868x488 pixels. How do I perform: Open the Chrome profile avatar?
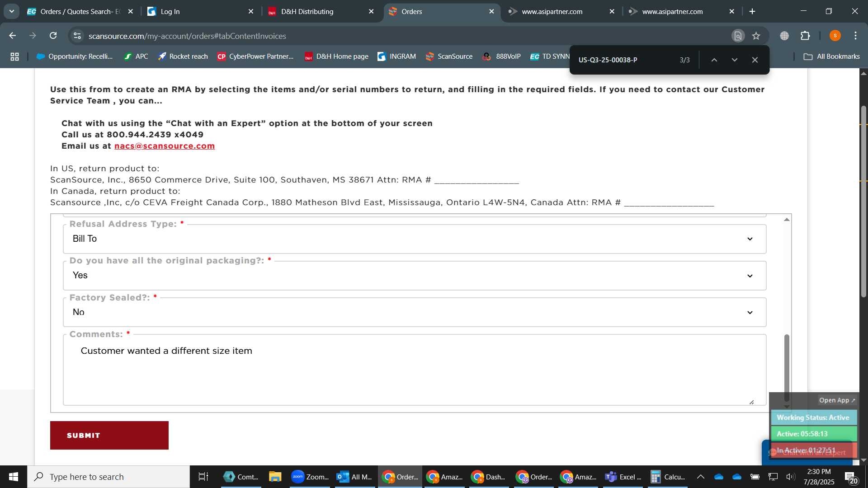click(835, 36)
